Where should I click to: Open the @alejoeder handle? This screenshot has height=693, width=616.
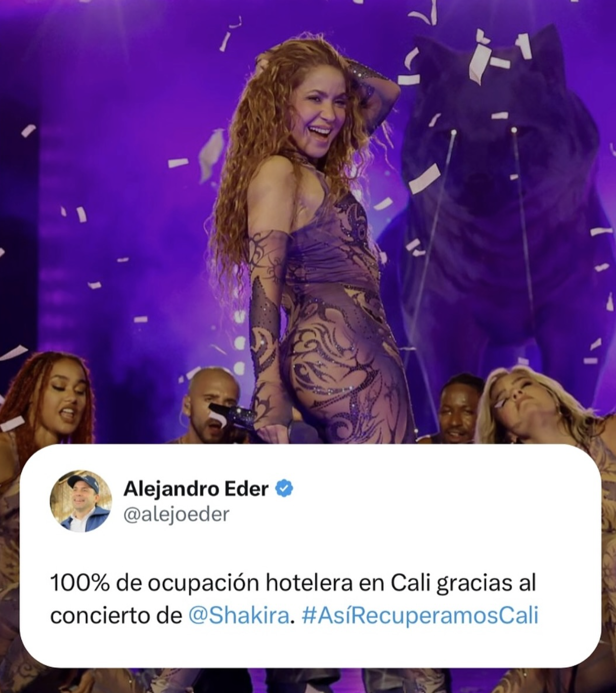(x=176, y=515)
